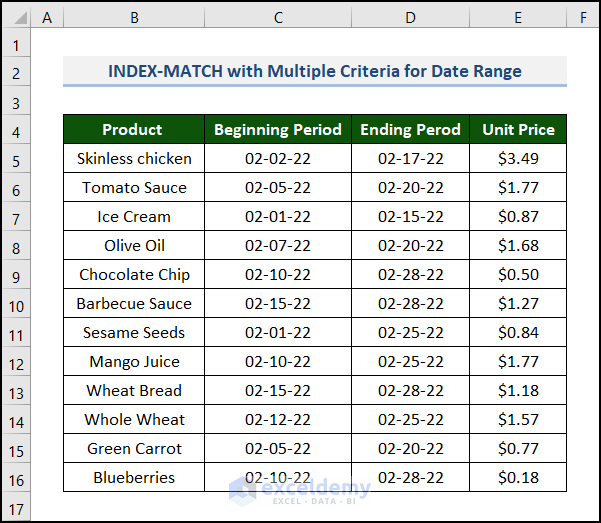Select the Skinless chicken cell
Image resolution: width=601 pixels, height=523 pixels.
(133, 159)
